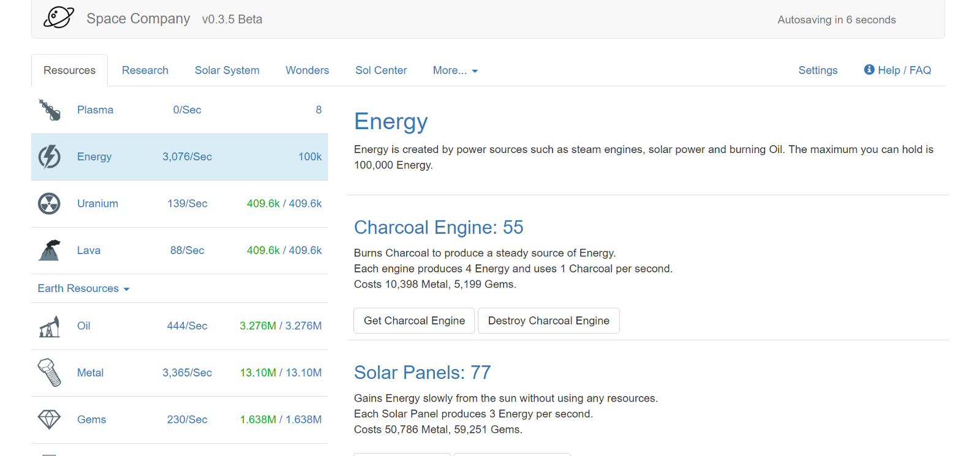Click the Energy section heading
This screenshot has height=456, width=980.
391,122
